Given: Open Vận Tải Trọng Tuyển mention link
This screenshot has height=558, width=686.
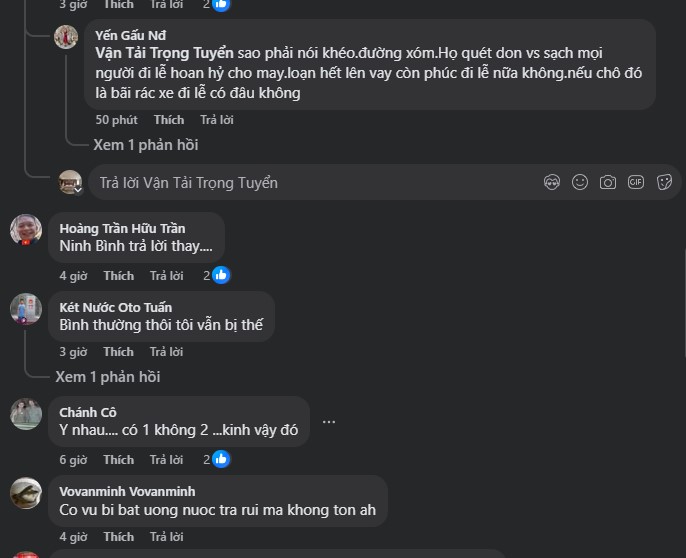Looking at the screenshot, I should 164,52.
